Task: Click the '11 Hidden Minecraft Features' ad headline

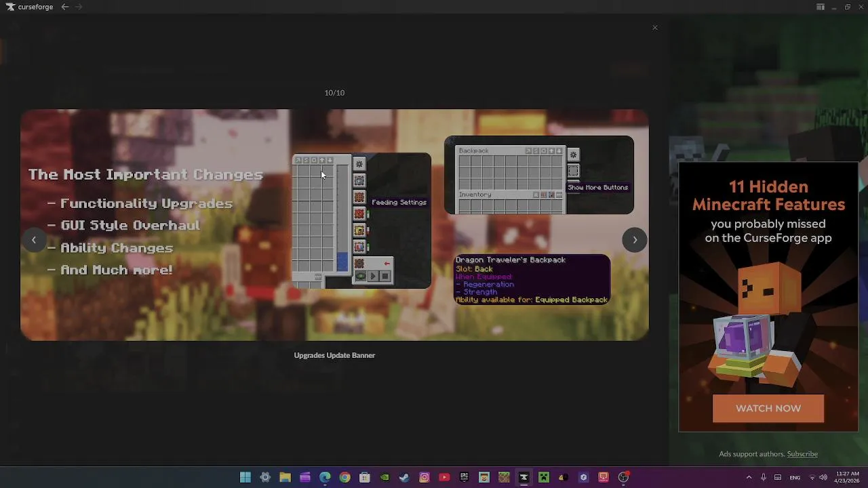Action: 768,196
